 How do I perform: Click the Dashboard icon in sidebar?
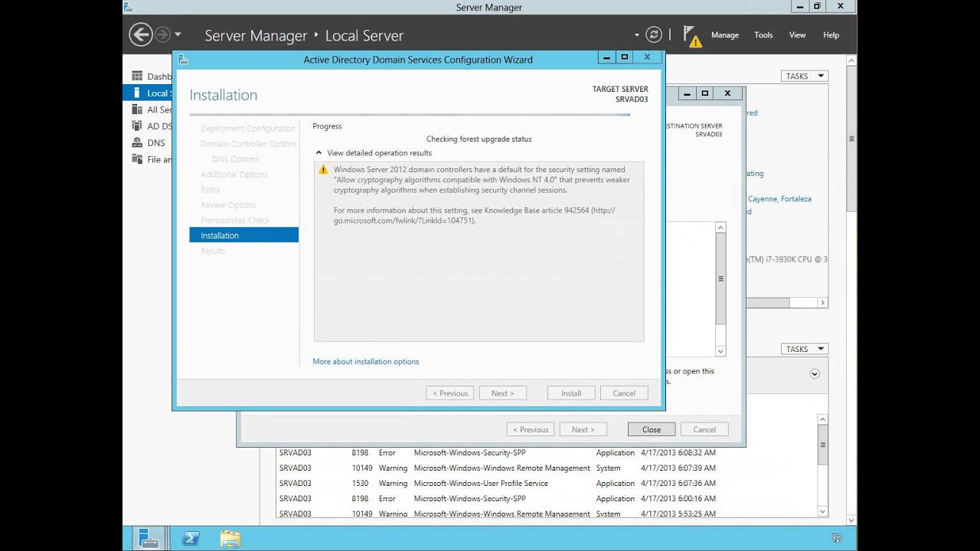click(137, 77)
